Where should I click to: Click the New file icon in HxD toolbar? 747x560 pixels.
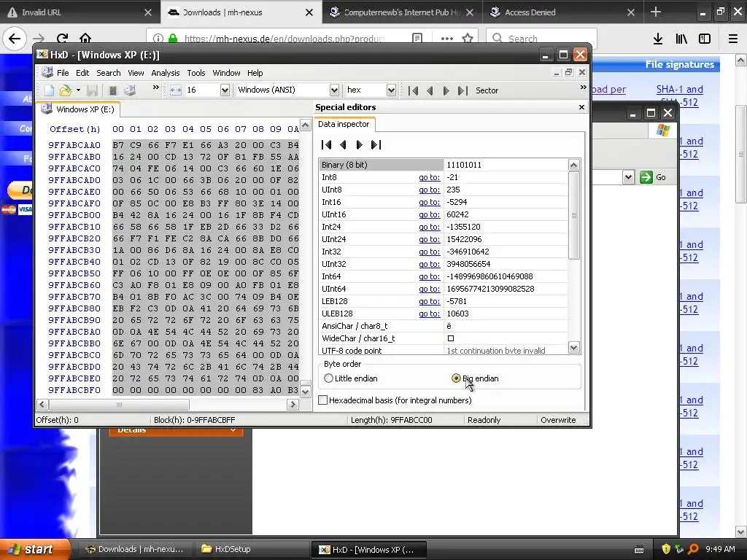coord(49,90)
